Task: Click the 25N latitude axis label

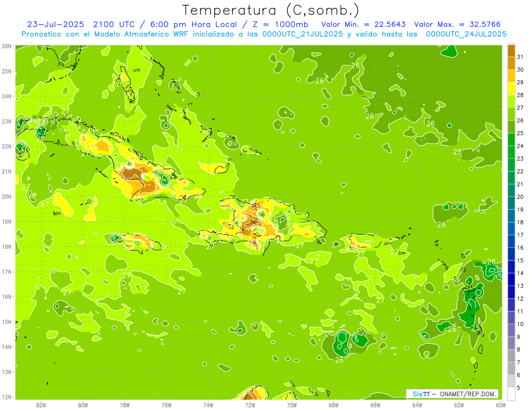Action: (x=7, y=71)
